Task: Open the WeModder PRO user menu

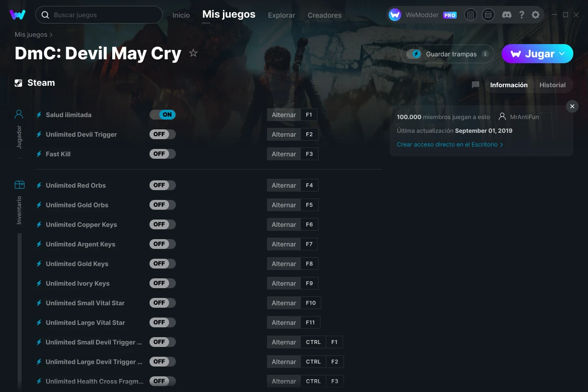Action: 422,15
